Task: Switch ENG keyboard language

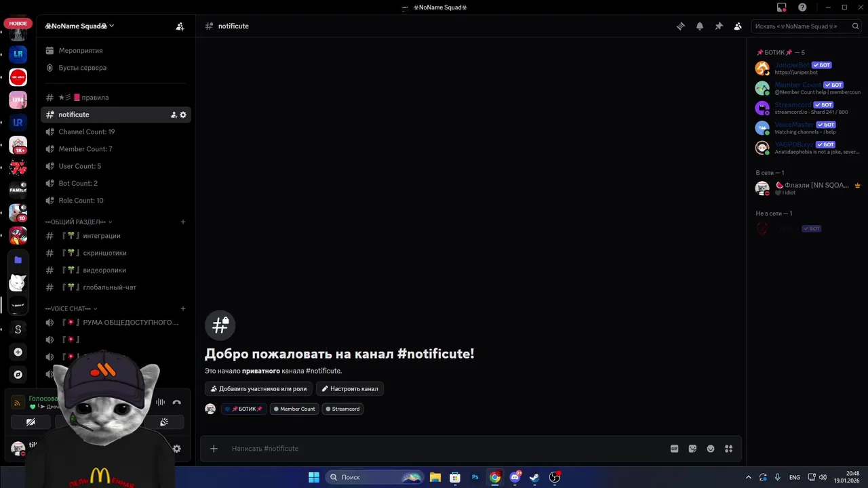Action: 794,477
